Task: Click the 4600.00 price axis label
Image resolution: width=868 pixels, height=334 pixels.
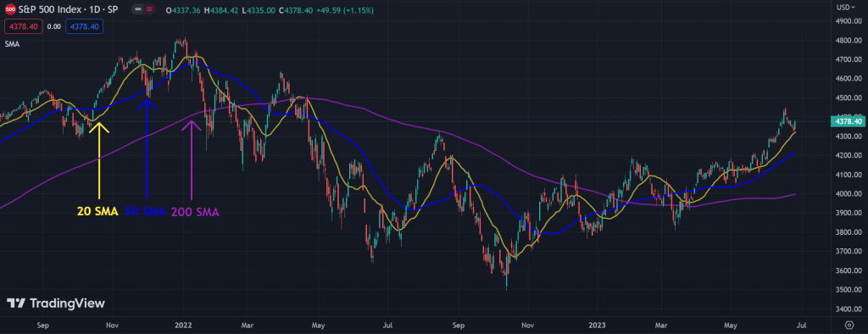Action: coord(848,79)
